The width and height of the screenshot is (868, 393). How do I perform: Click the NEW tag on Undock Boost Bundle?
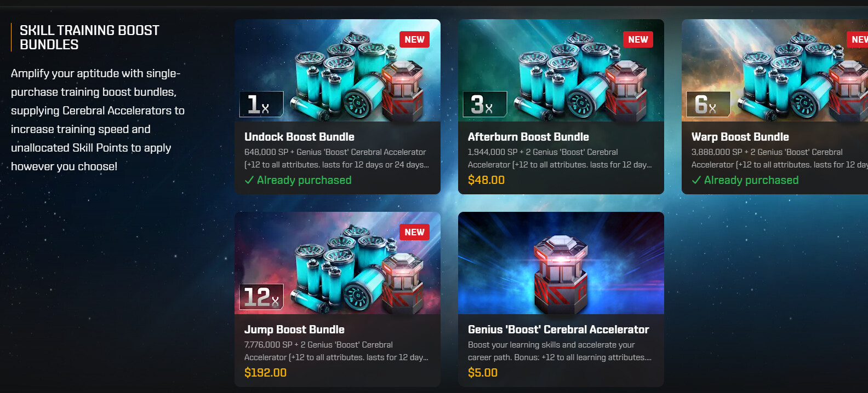pyautogui.click(x=414, y=39)
